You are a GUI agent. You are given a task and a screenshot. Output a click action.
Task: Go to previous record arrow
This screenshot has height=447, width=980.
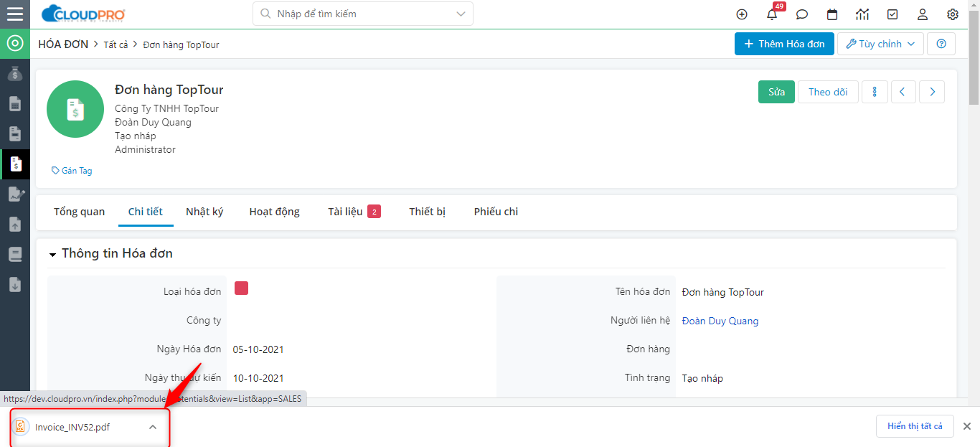pos(903,92)
